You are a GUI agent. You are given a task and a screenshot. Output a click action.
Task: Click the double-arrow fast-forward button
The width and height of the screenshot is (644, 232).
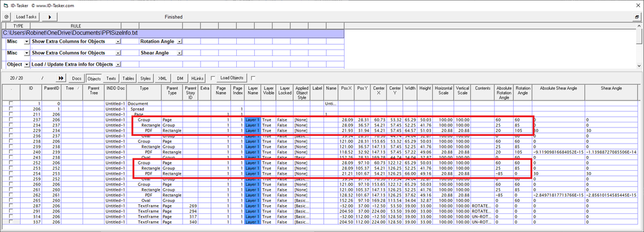61,78
